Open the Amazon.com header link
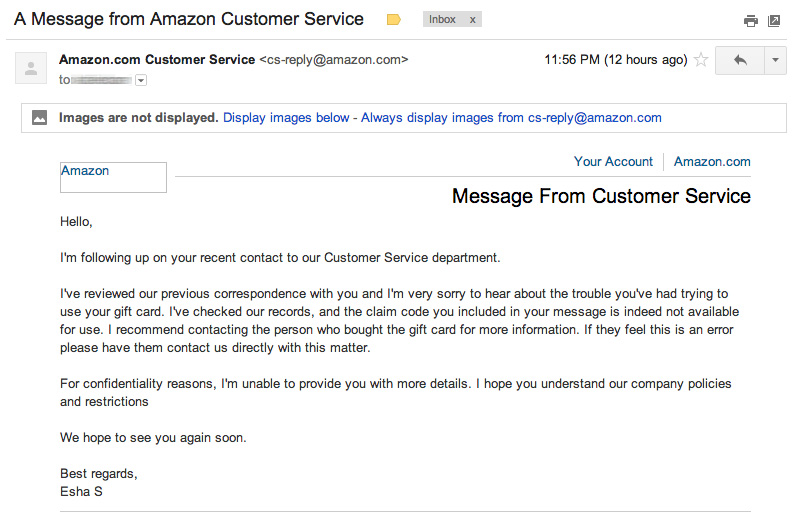This screenshot has width=801, height=519. [x=712, y=161]
